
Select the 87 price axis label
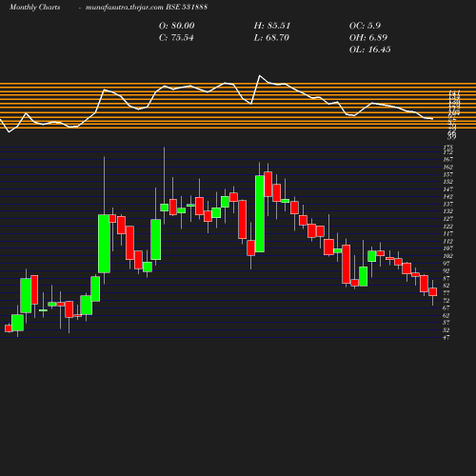point(446,278)
